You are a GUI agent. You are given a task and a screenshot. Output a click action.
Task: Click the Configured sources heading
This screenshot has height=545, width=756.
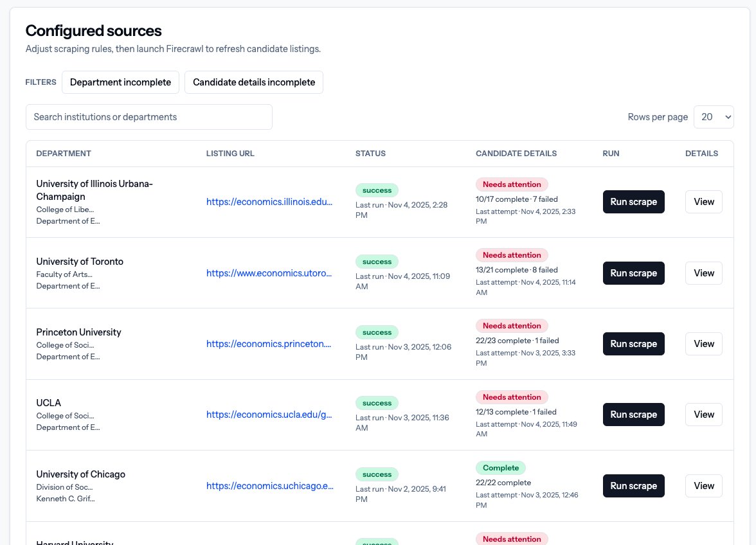94,31
